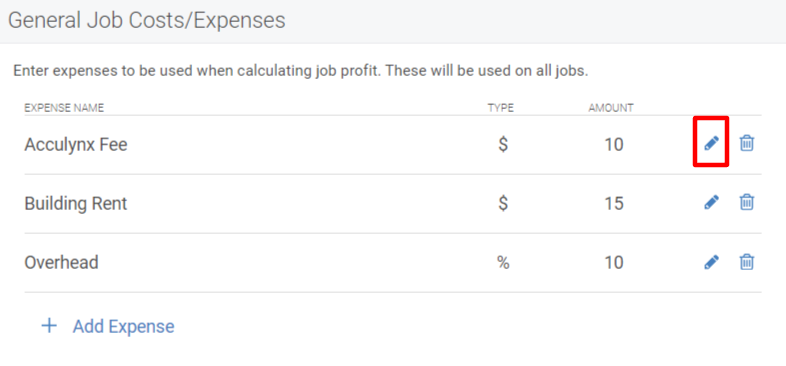Screen dimensions: 786x366
Task: Click the pencil icon for Building Rent
Action: click(x=711, y=203)
